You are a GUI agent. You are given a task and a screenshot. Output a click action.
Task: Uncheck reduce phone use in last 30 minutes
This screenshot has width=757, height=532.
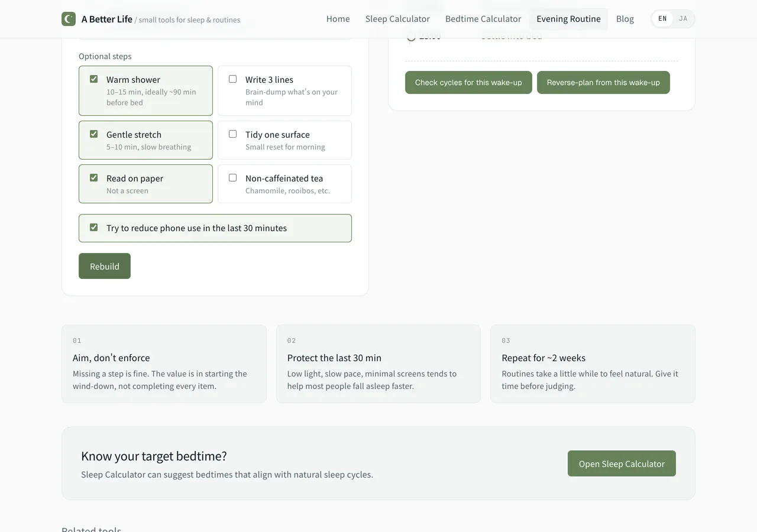pos(93,226)
